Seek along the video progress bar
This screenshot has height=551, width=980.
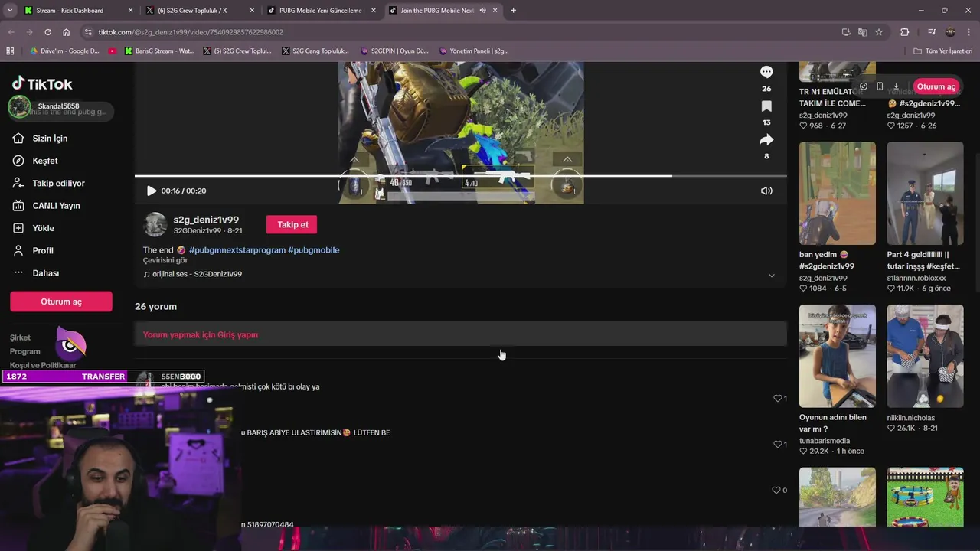[461, 176]
